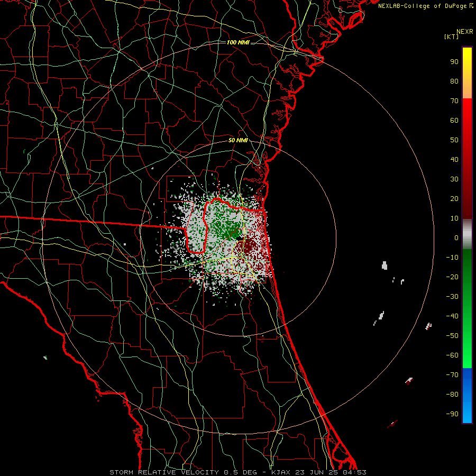Screen dimensions: 476x476
Task: Click the -80 scale value
Action: [x=452, y=395]
